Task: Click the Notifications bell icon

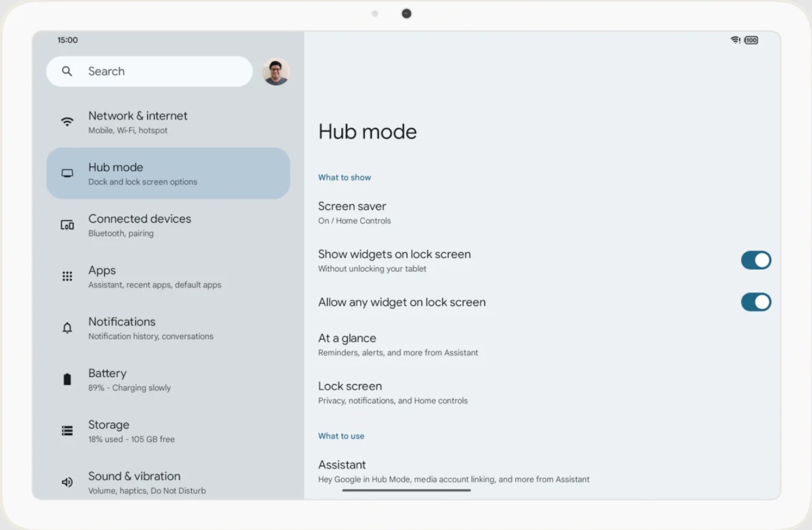Action: 67,328
